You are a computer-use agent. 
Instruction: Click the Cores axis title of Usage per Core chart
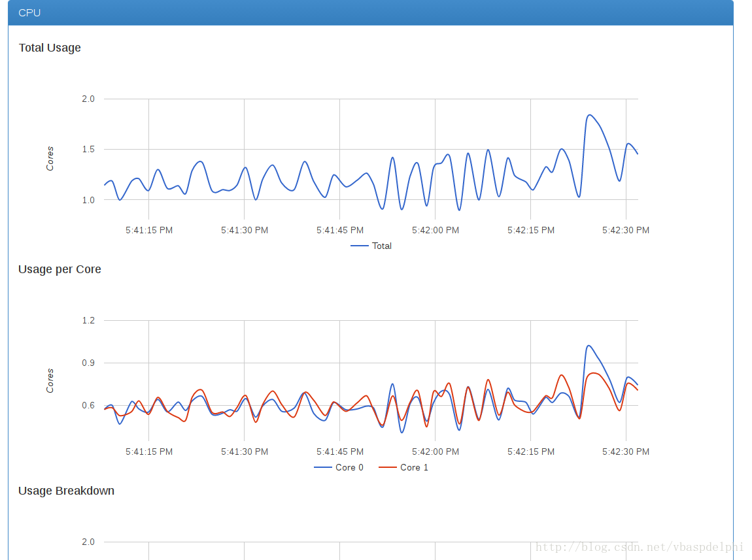point(50,380)
